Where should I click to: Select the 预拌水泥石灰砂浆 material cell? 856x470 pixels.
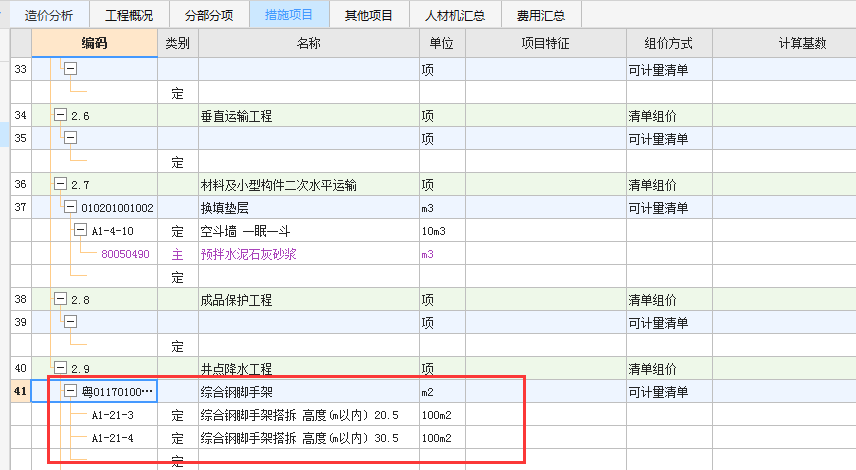(309, 254)
